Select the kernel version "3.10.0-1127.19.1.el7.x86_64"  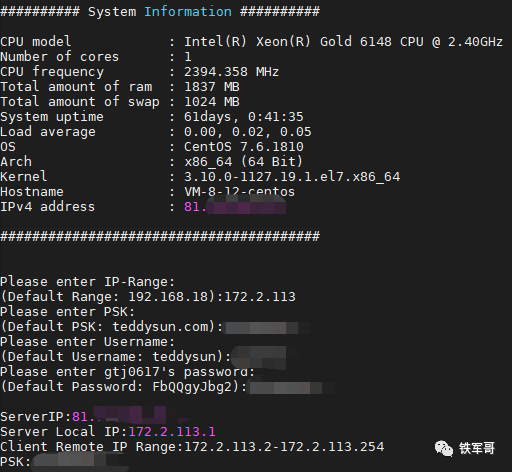(292, 177)
